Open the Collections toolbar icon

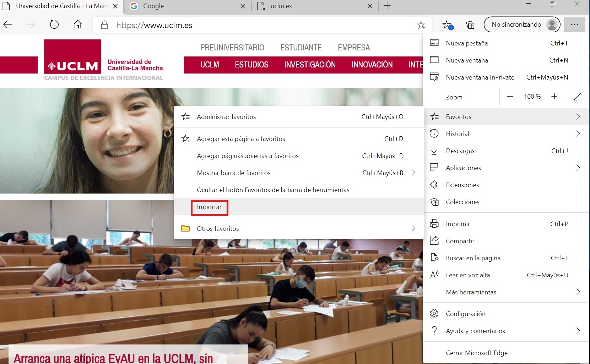click(x=470, y=25)
